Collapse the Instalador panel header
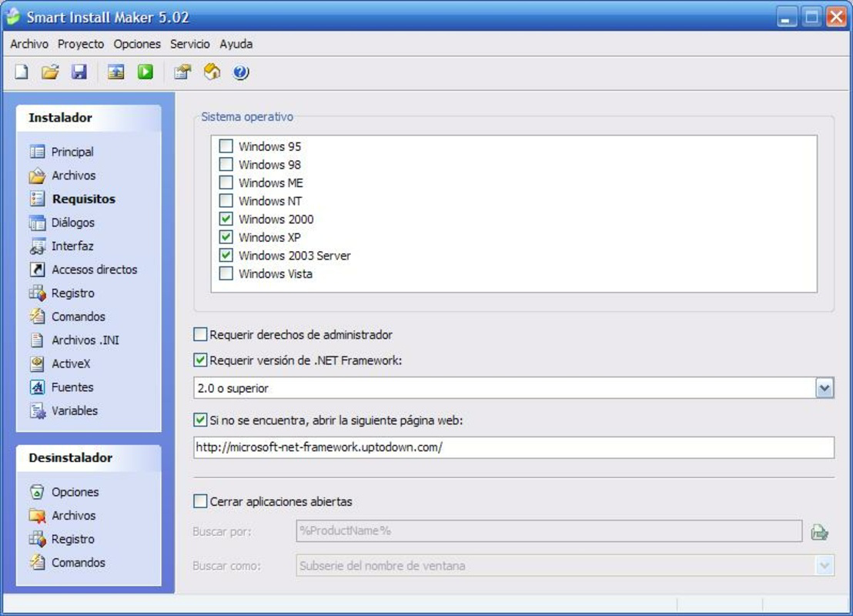 pyautogui.click(x=89, y=118)
